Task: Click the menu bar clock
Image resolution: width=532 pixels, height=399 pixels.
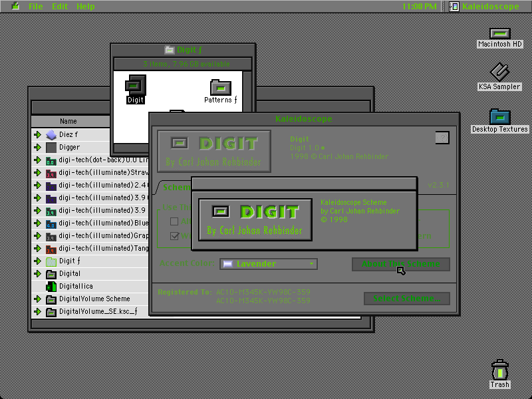Action: point(420,6)
